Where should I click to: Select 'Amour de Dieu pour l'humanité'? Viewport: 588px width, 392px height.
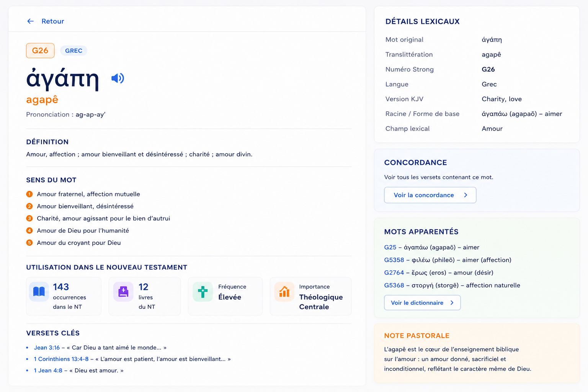[83, 230]
